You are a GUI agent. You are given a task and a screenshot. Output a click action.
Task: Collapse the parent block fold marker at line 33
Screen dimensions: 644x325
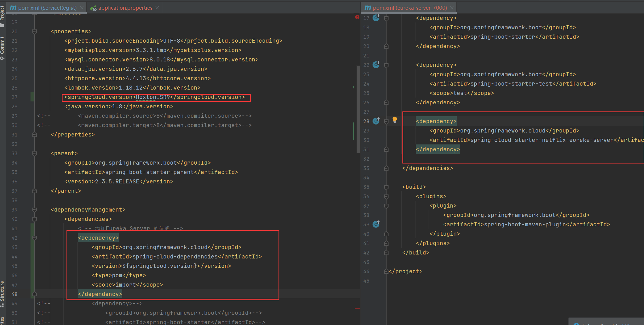tap(34, 153)
